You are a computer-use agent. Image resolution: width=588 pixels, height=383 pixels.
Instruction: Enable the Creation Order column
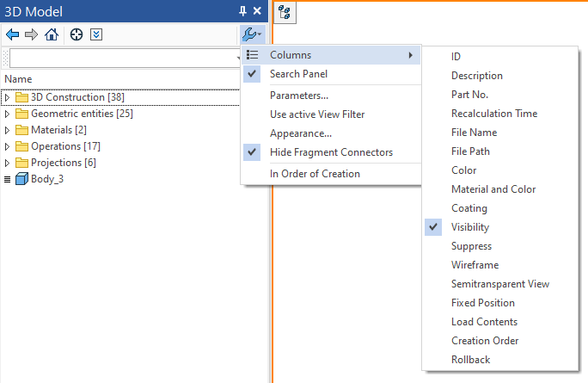pos(500,341)
